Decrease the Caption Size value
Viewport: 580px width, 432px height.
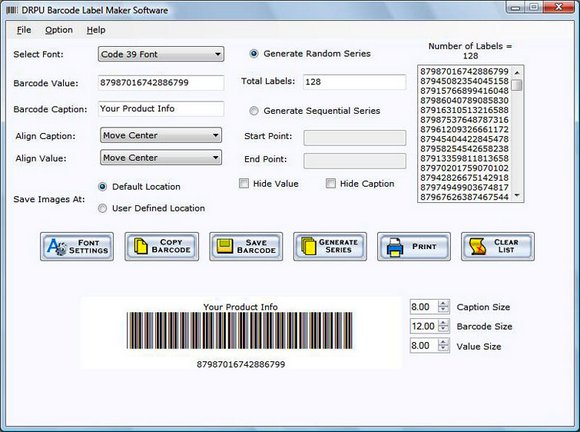tap(443, 310)
